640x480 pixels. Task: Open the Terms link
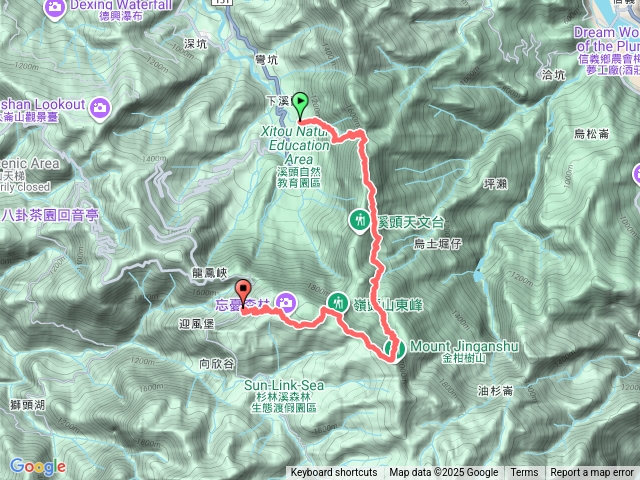(x=524, y=473)
